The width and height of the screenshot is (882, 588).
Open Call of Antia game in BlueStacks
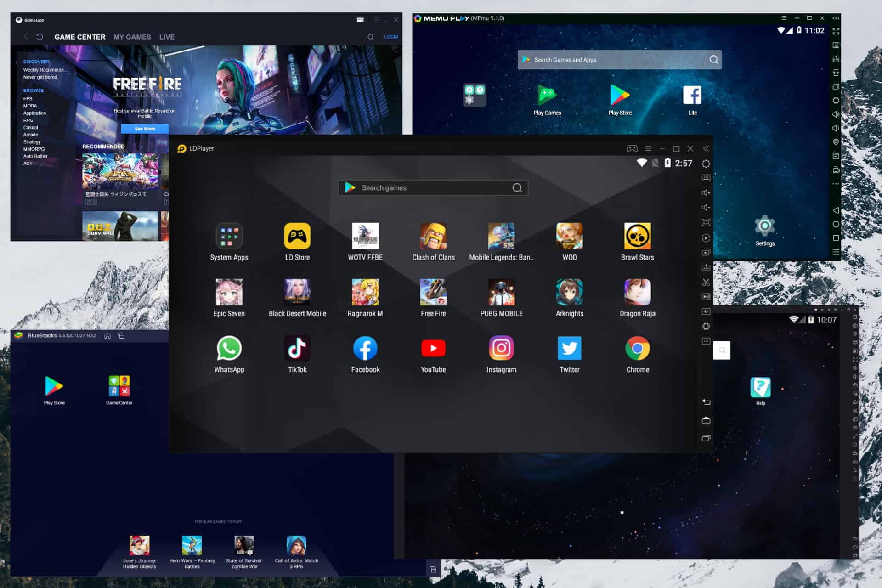[296, 545]
